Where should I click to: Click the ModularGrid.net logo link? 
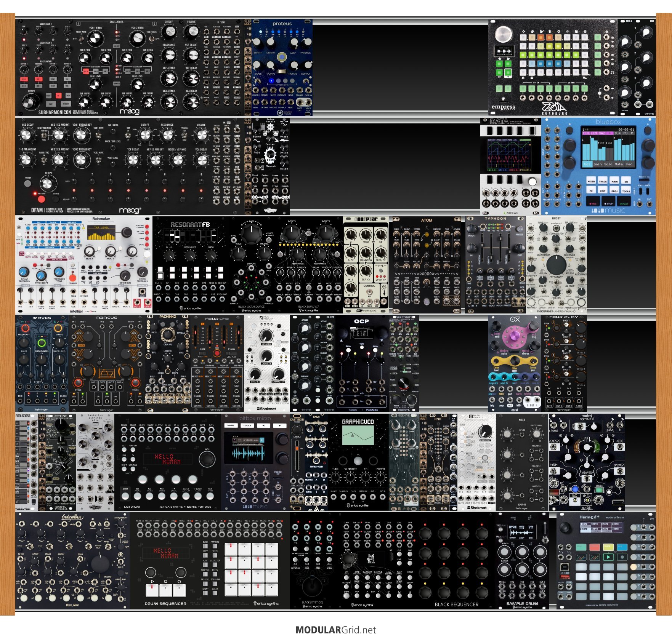click(x=335, y=630)
